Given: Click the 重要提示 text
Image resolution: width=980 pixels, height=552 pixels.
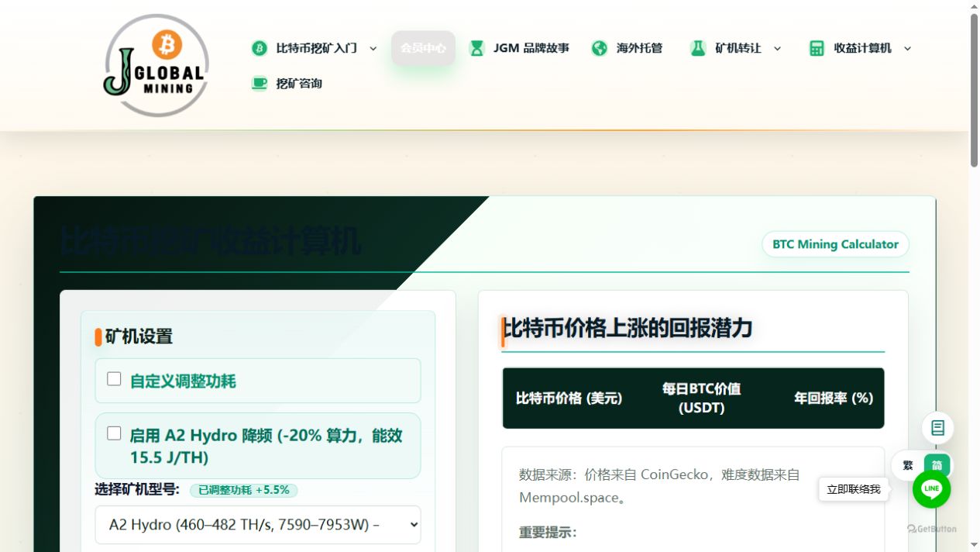Looking at the screenshot, I should pyautogui.click(x=548, y=532).
